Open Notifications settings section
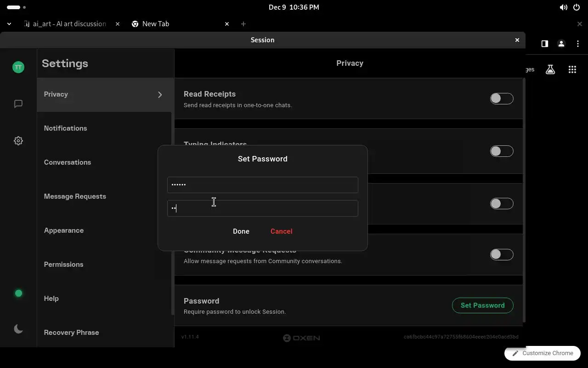 (104, 128)
